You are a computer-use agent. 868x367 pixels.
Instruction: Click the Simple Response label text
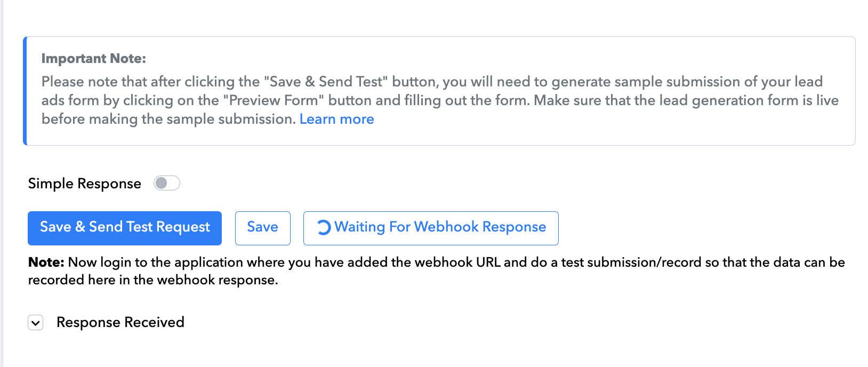pos(85,183)
